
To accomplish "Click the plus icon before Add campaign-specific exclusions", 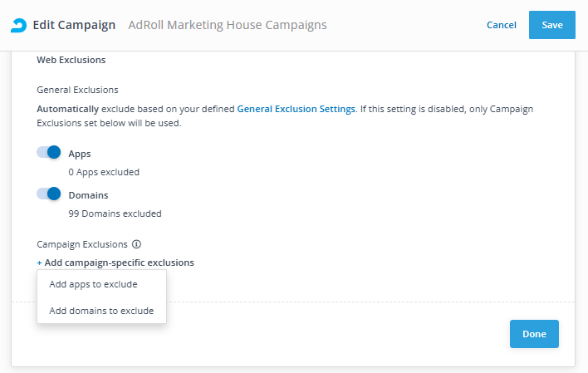I will point(39,263).
